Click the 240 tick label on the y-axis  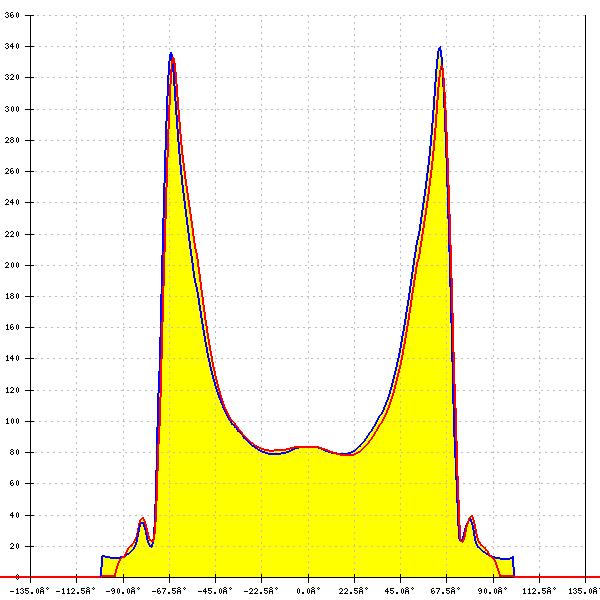pyautogui.click(x=12, y=202)
